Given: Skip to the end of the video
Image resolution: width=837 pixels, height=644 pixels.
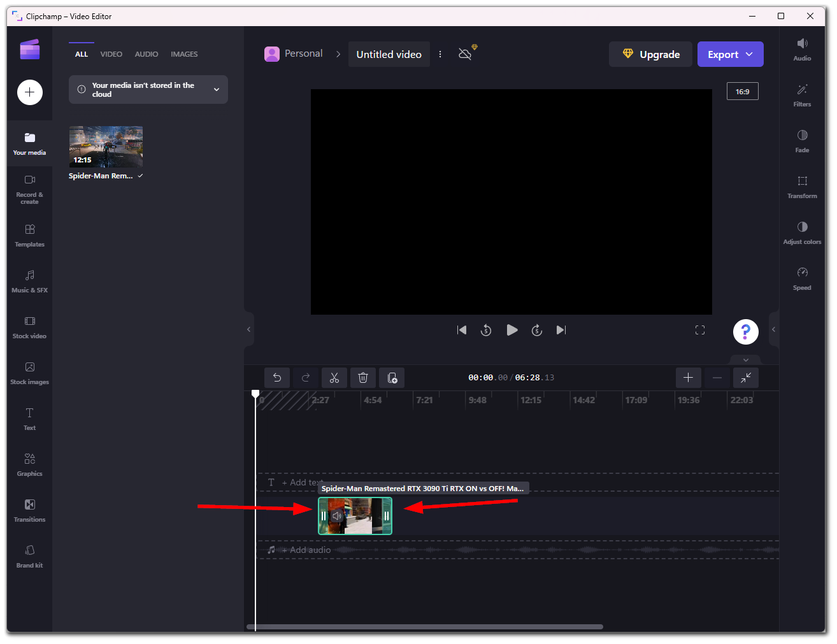Looking at the screenshot, I should click(x=561, y=330).
